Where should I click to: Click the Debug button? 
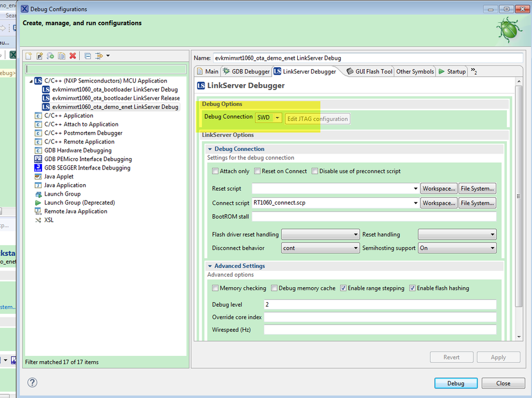click(456, 383)
